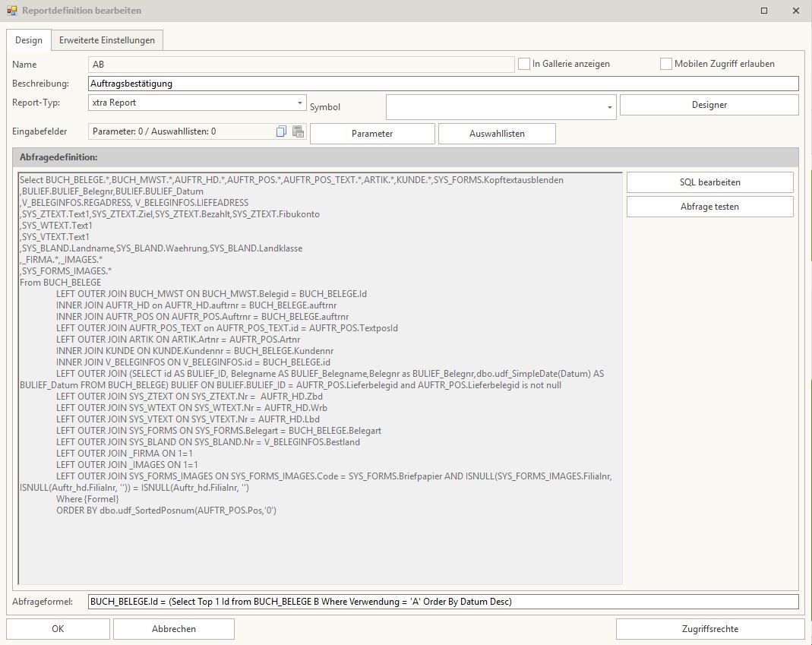Click the paste icon beside Eingabefelder
This screenshot has height=645, width=812.
click(x=298, y=131)
